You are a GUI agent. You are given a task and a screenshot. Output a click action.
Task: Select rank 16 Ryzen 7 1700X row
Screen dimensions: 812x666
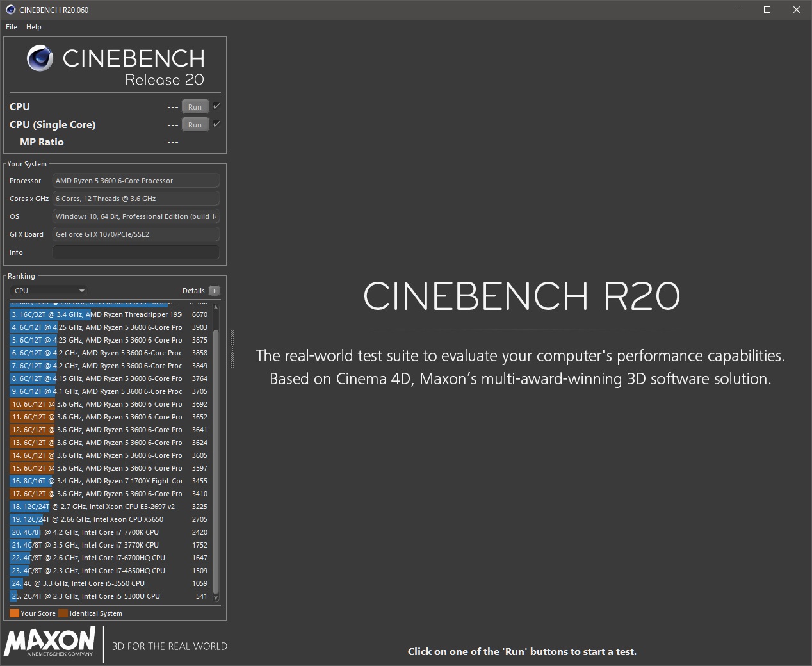[110, 481]
